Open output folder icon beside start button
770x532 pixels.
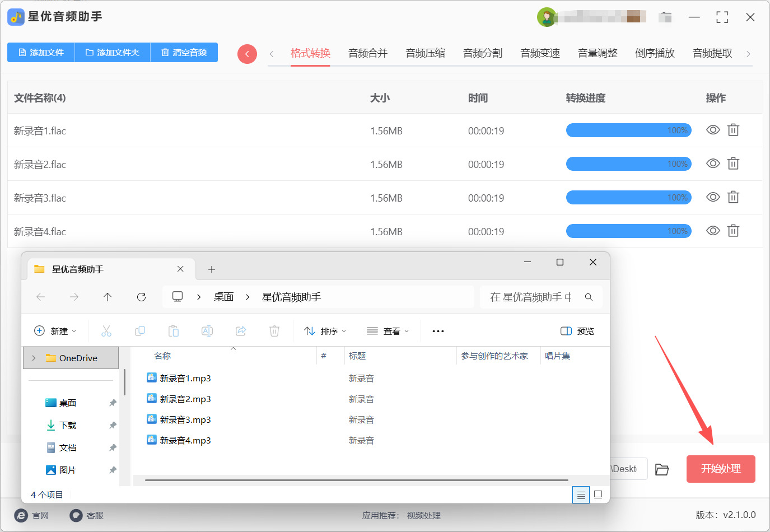(x=662, y=469)
